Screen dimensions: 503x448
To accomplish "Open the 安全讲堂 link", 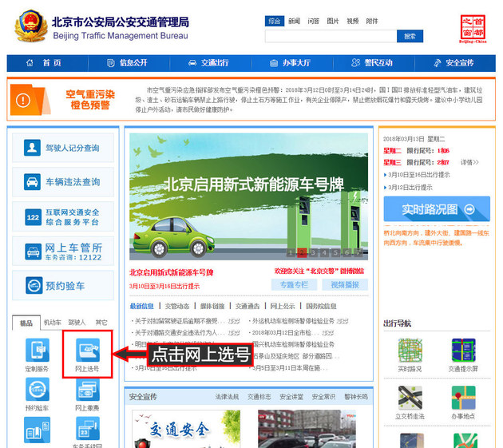I will click(291, 397).
